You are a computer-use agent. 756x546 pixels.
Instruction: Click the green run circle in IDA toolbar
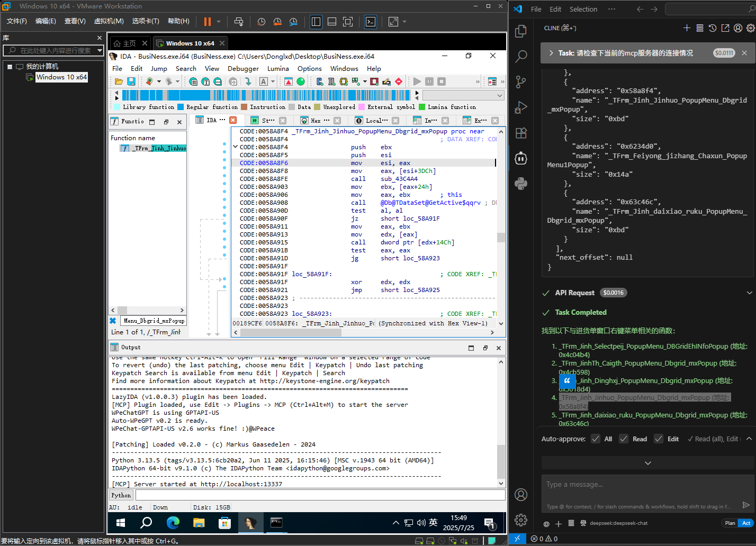point(301,81)
